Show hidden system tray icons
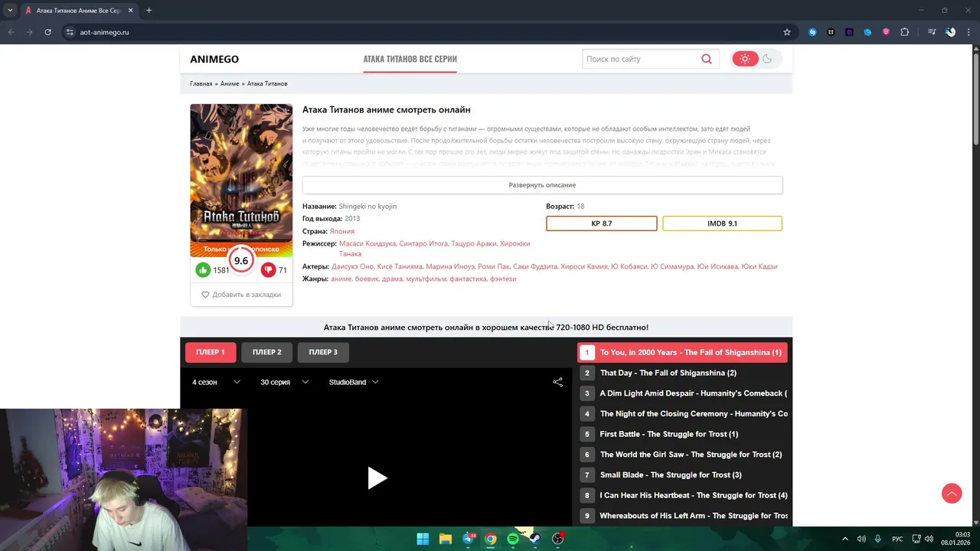 pyautogui.click(x=844, y=539)
